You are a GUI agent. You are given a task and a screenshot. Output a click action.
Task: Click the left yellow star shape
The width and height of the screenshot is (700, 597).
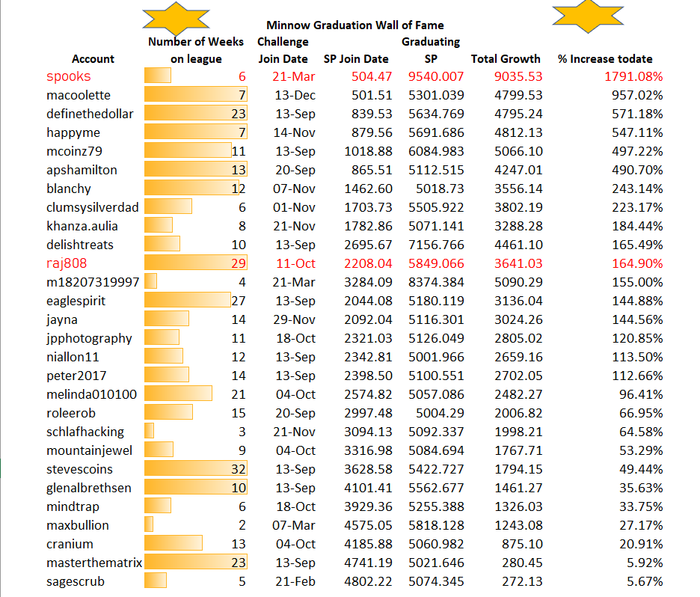click(x=176, y=19)
